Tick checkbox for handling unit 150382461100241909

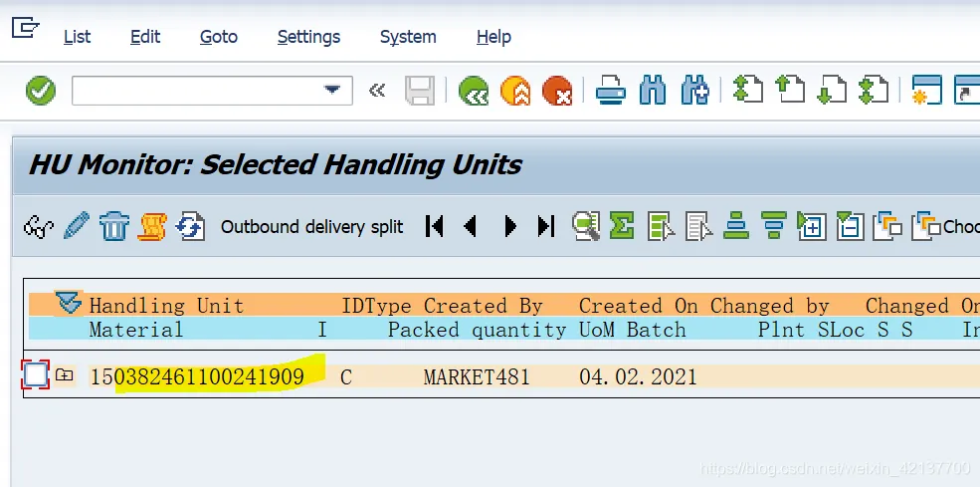pos(36,374)
